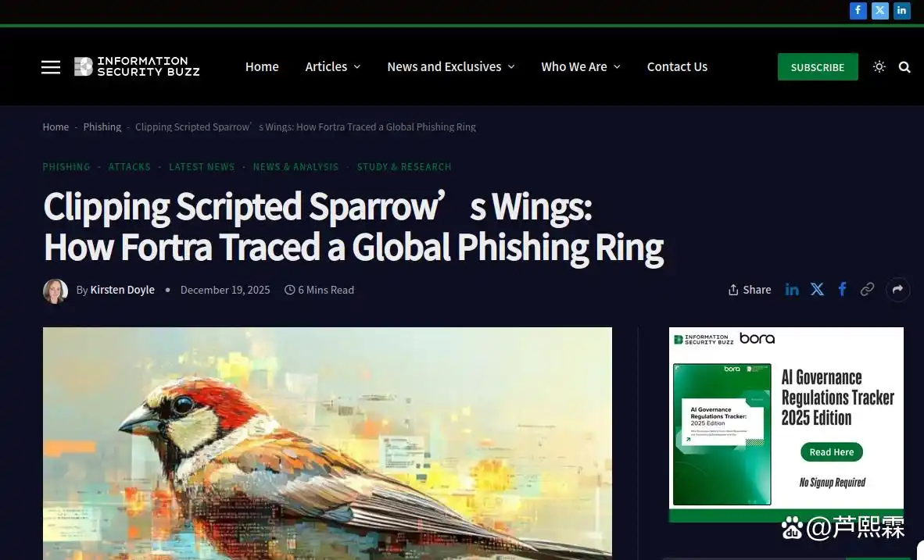This screenshot has height=560, width=924.
Task: Share article on Facebook beside Share
Action: point(842,289)
